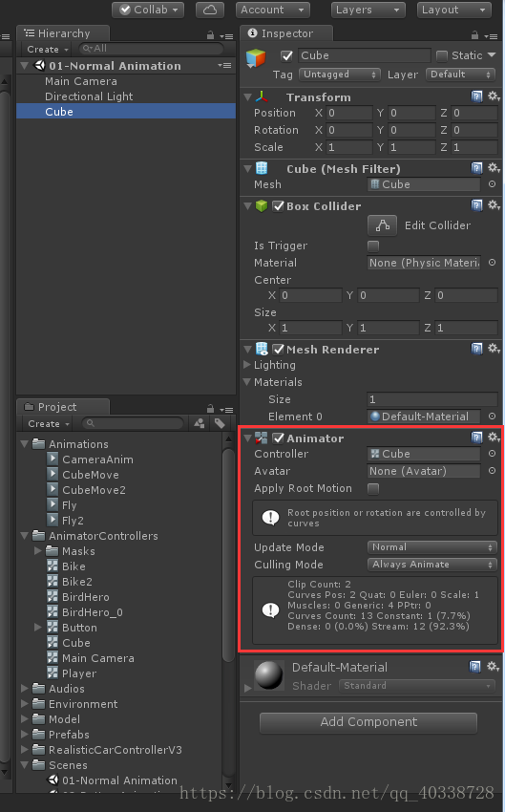This screenshot has width=505, height=812.
Task: Click the Position X input field
Action: click(x=349, y=113)
